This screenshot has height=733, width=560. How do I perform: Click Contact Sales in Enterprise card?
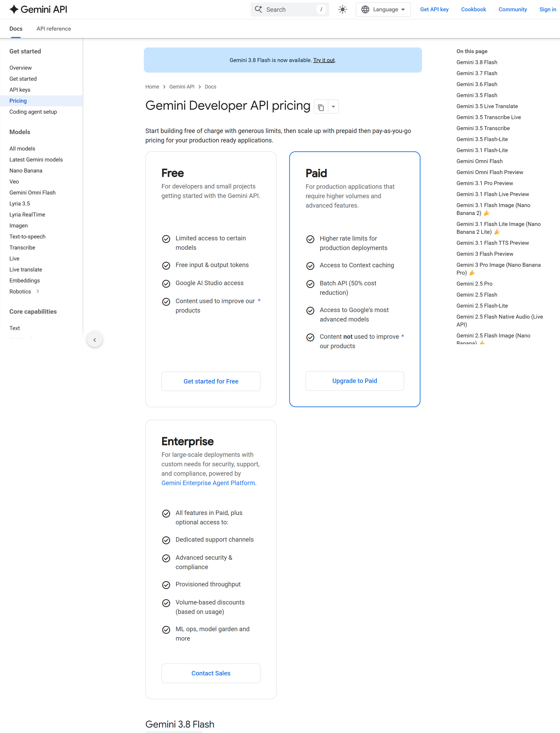click(x=211, y=673)
